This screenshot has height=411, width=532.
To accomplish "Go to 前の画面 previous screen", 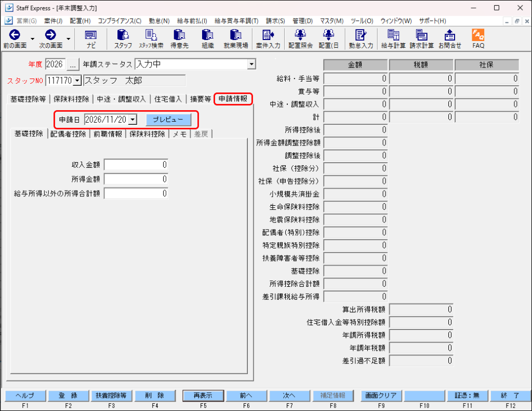I will pyautogui.click(x=15, y=38).
